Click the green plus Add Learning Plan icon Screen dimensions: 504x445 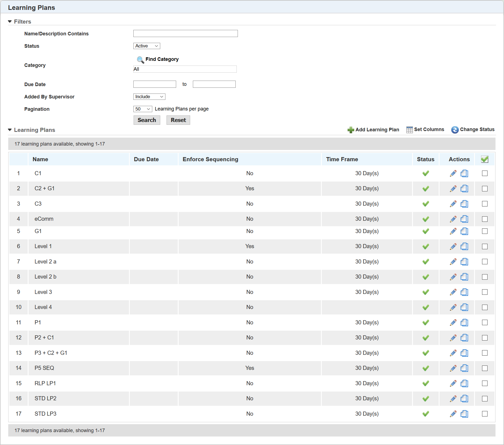pyautogui.click(x=351, y=130)
